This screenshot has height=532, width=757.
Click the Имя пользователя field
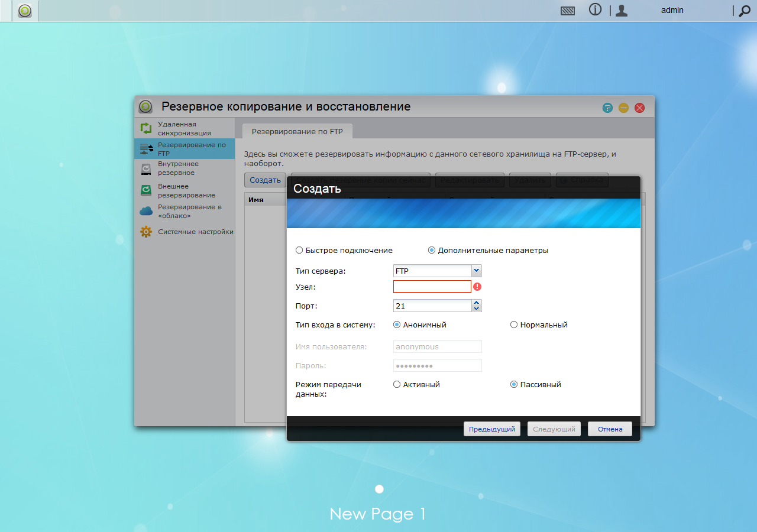point(438,346)
